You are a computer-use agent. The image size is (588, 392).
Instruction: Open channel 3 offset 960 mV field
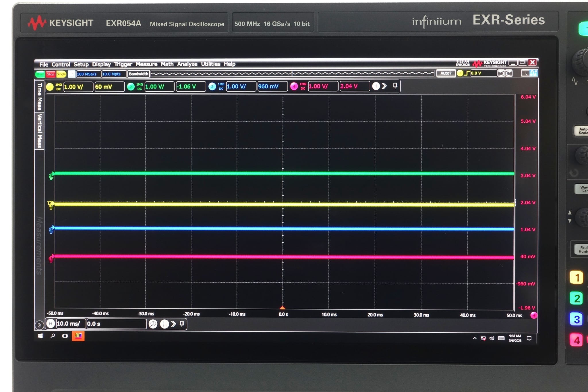[272, 86]
